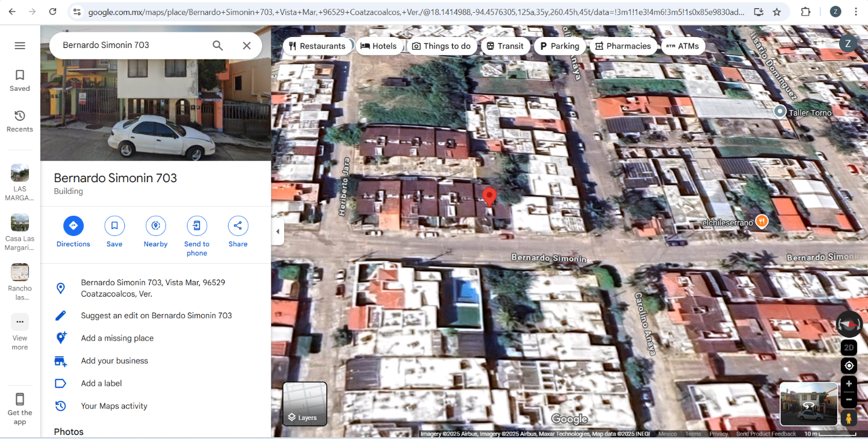Viewport: 868px width, 439px height.
Task: Share this place
Action: [x=238, y=232]
